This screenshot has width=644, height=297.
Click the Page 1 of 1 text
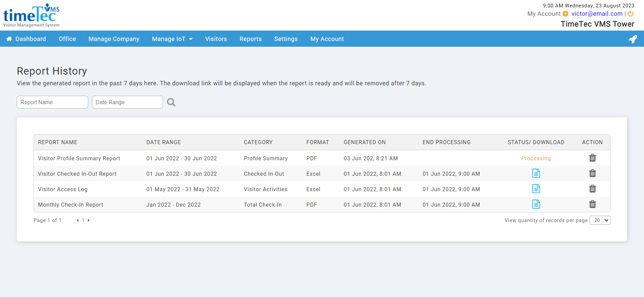tap(47, 220)
